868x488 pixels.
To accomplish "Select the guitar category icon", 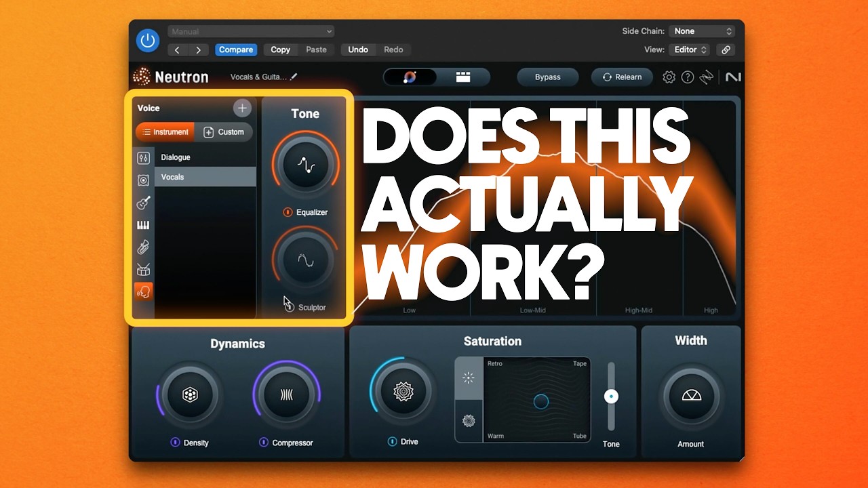I will pyautogui.click(x=143, y=203).
